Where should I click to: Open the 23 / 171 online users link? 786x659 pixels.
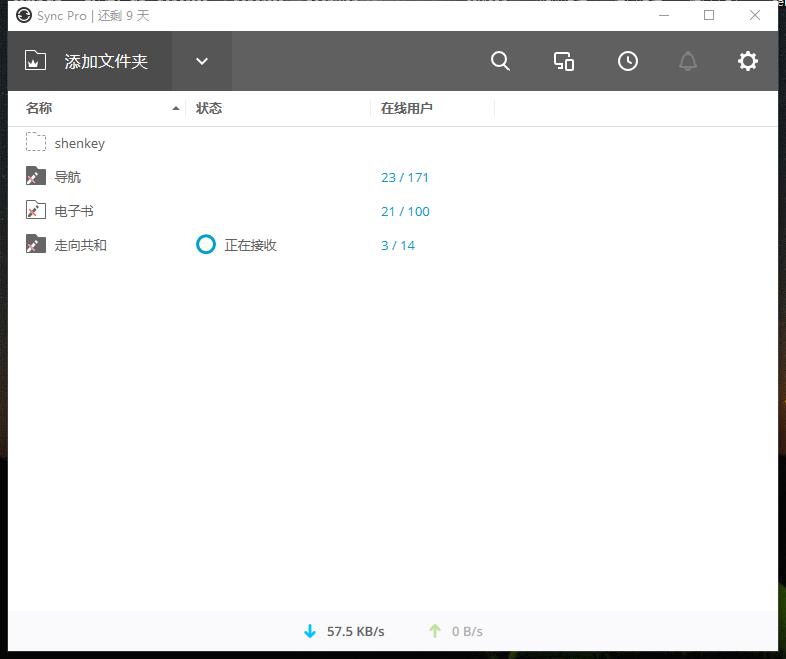[x=405, y=177]
